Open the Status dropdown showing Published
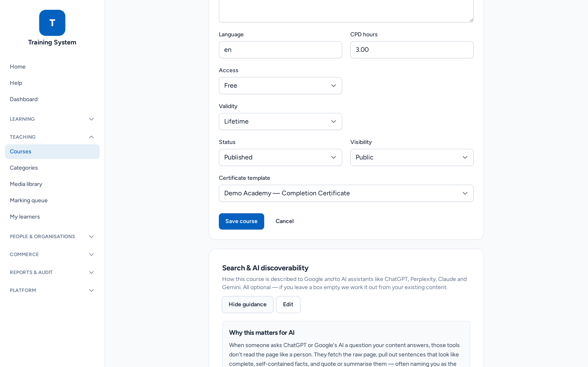 coord(280,158)
